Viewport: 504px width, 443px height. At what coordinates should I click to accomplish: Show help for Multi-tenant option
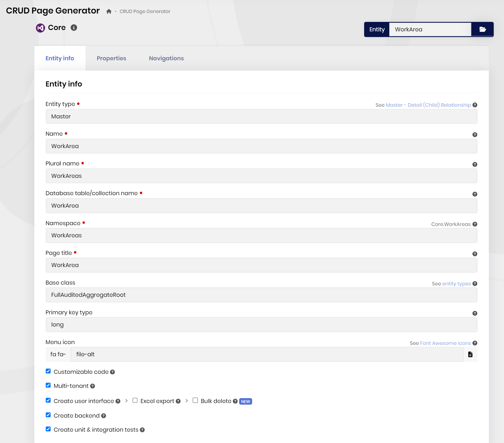click(93, 386)
